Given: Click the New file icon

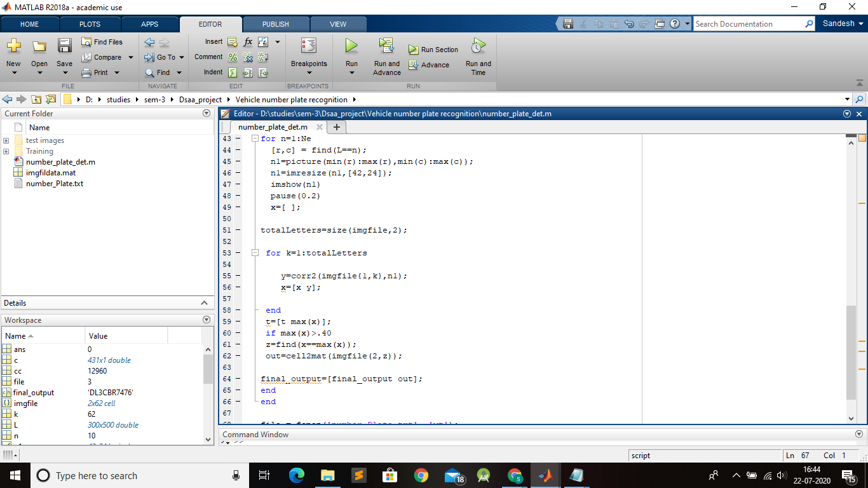Looking at the screenshot, I should coord(13,46).
